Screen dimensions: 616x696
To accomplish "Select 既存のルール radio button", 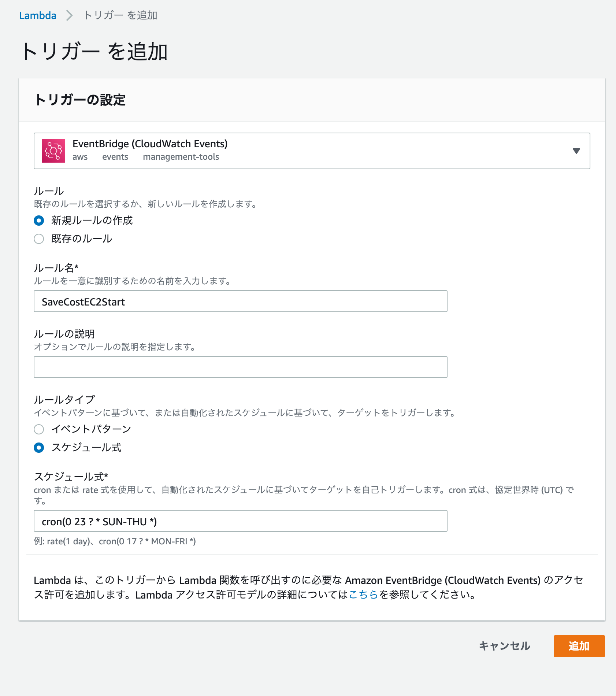I will 39,239.
